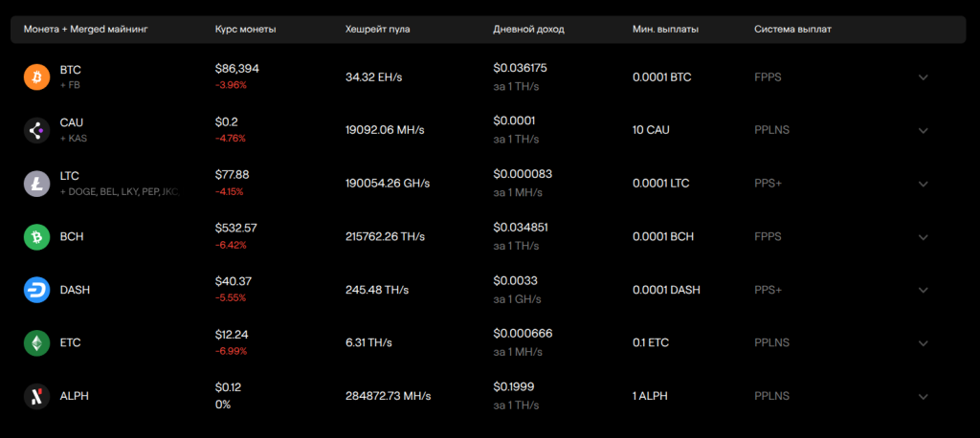Click the green Ethereum Classic ETC icon
The image size is (980, 438).
[36, 343]
